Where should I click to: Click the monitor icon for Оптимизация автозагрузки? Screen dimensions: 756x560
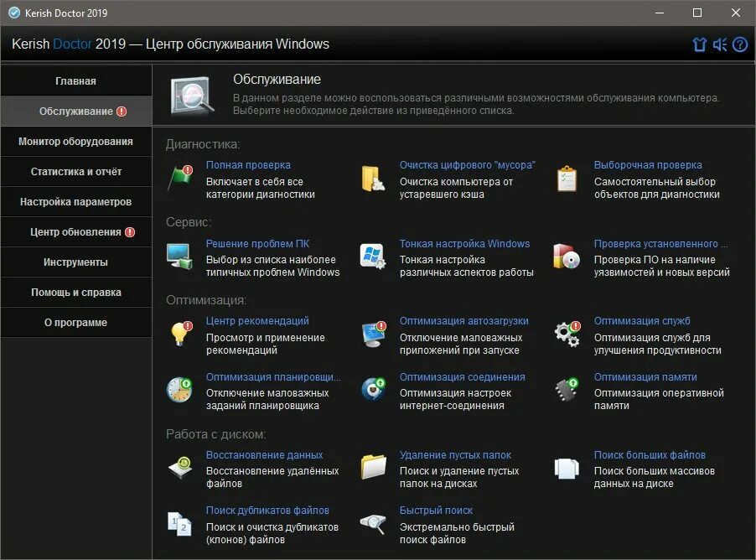pyautogui.click(x=374, y=334)
